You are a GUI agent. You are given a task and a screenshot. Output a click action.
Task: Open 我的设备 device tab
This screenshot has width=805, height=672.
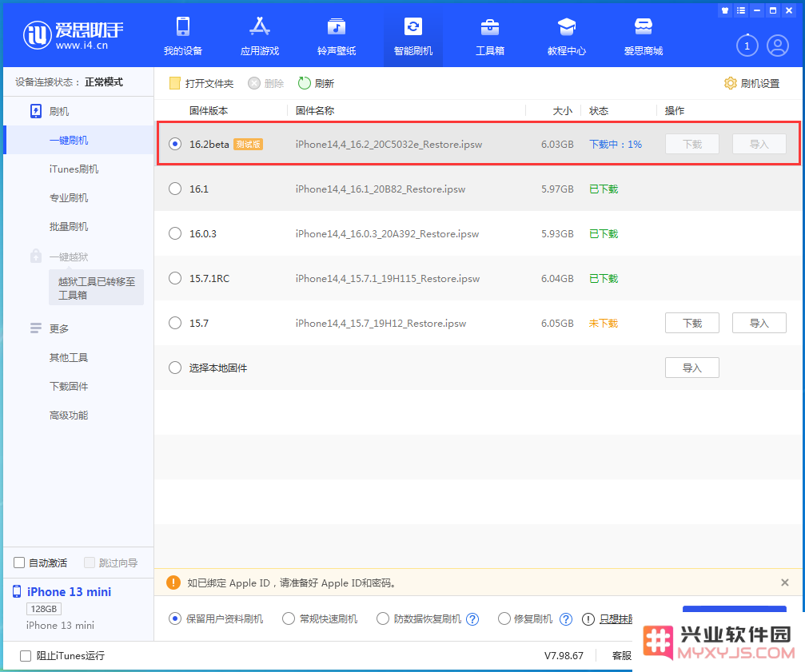pos(183,36)
